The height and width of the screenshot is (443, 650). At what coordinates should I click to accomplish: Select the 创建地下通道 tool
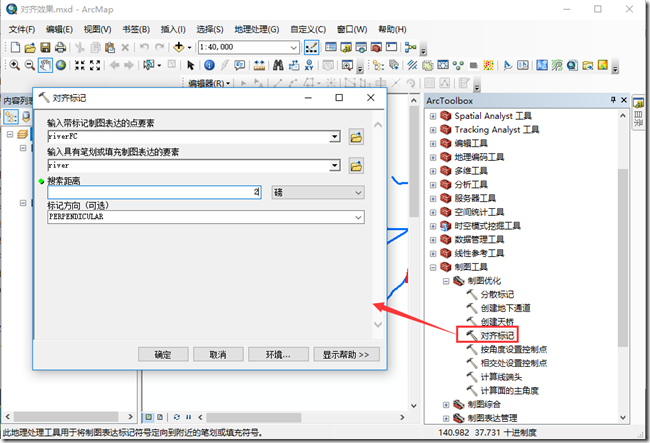[x=505, y=308]
